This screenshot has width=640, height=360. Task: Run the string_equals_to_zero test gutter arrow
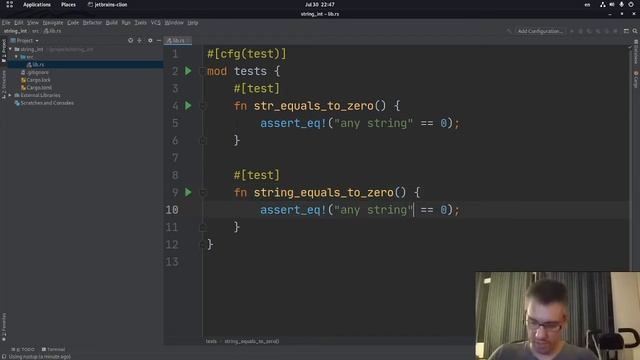(188, 192)
